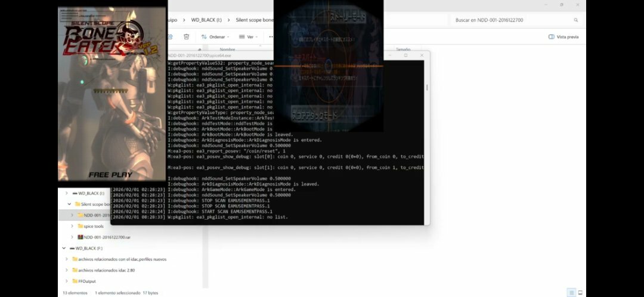Expand archivos relacionados idac 2.80 folder

[66, 270]
